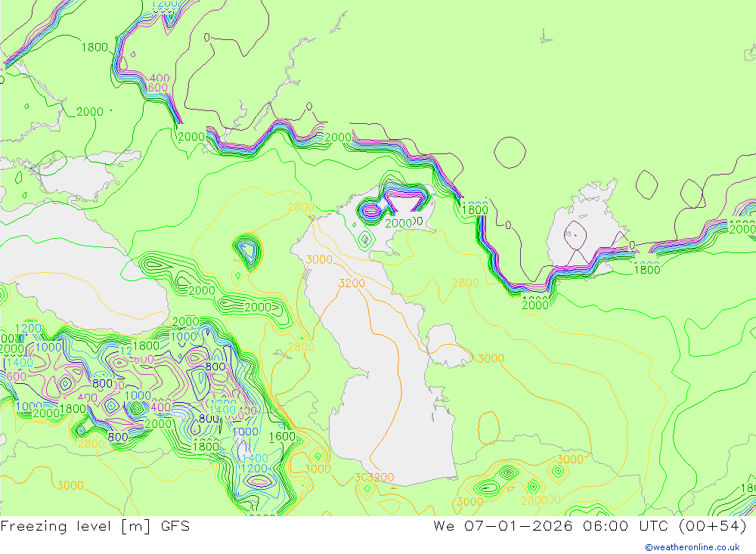Click the green 1800 label near the Aral Sea
Image resolution: width=756 pixels, height=554 pixels.
click(x=646, y=270)
